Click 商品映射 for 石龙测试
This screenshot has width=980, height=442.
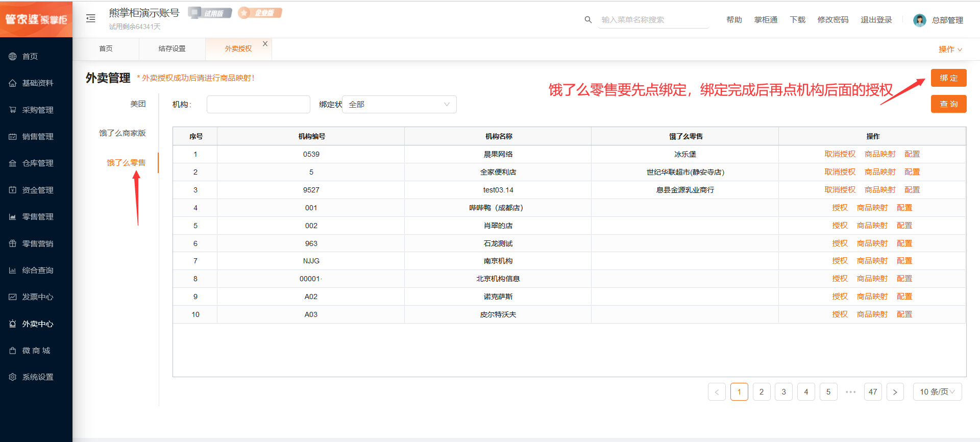872,243
